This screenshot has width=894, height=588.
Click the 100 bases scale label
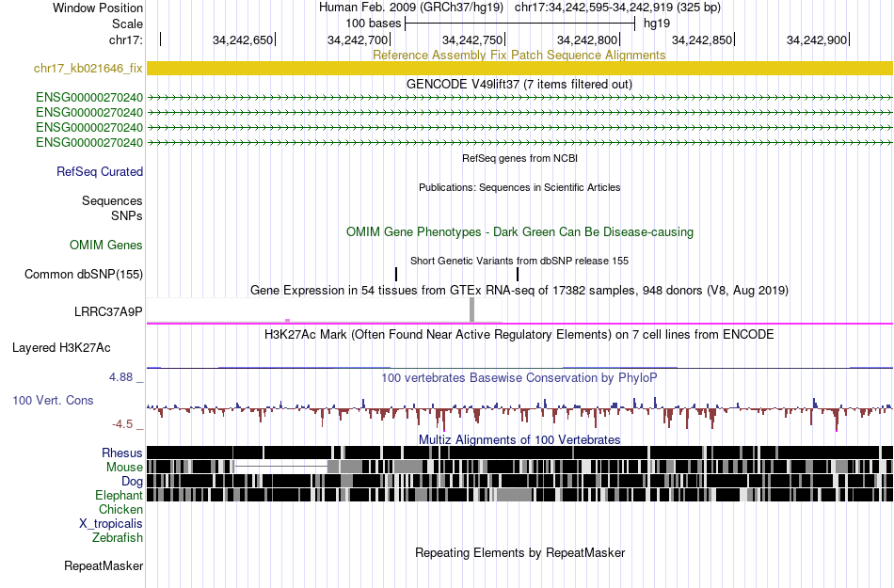pyautogui.click(x=374, y=24)
